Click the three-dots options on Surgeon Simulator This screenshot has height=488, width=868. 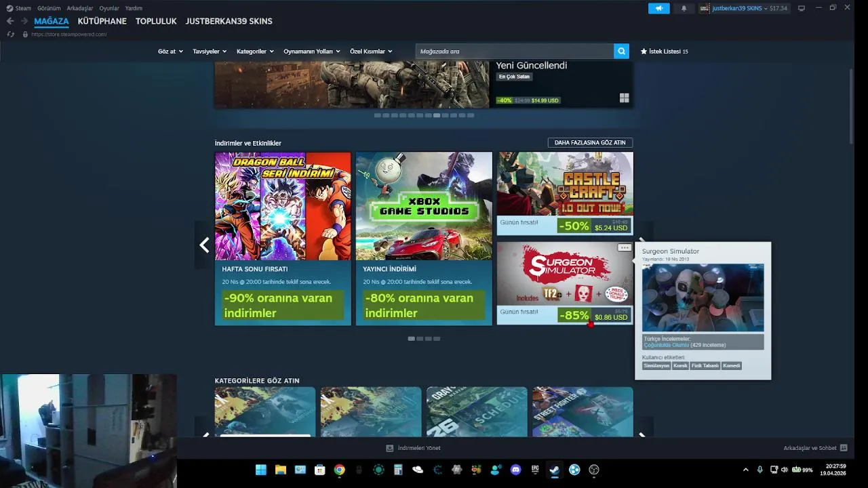tap(624, 247)
